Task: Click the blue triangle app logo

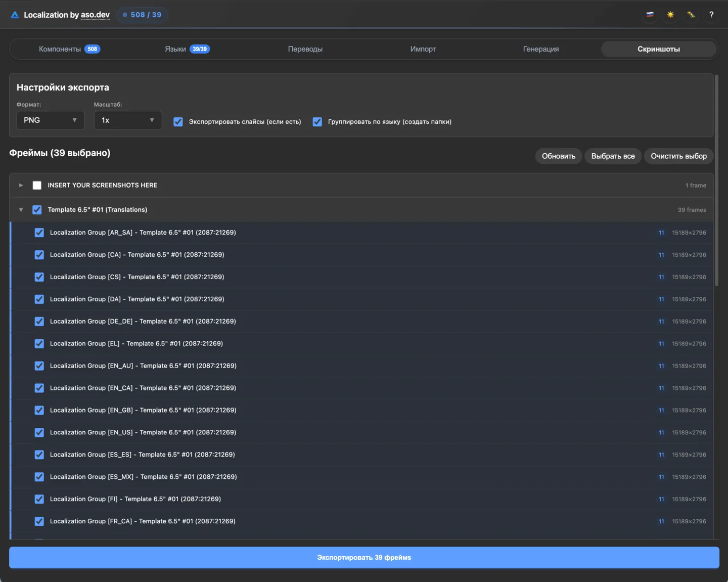Action: click(15, 15)
